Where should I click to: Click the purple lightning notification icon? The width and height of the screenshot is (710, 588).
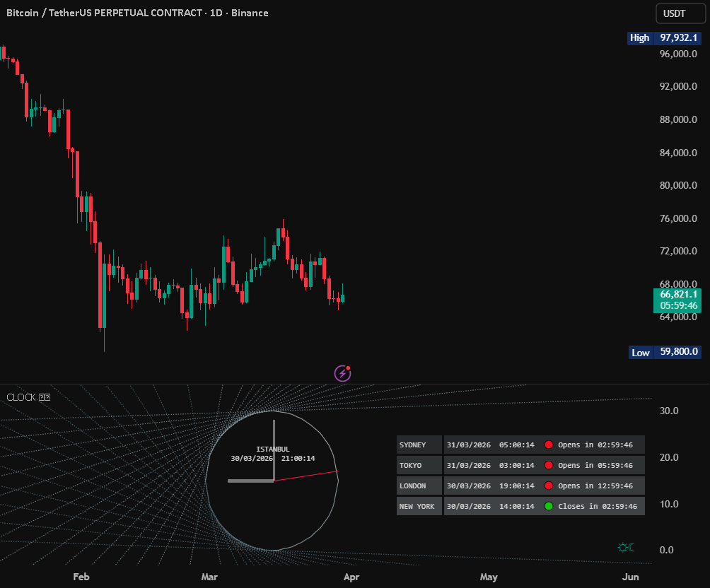click(x=342, y=372)
